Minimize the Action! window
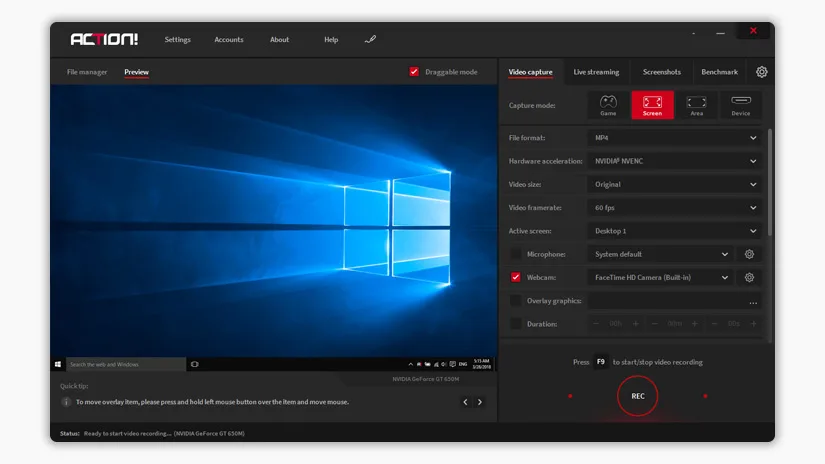 720,33
